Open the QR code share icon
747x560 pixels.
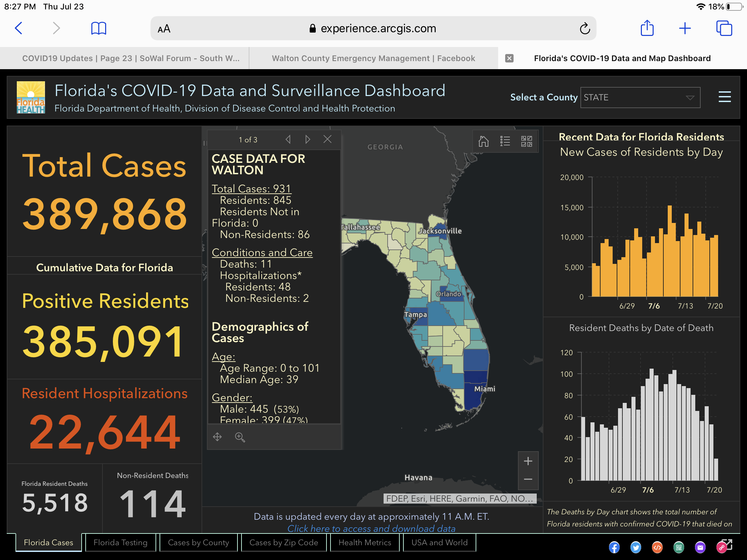(x=678, y=547)
